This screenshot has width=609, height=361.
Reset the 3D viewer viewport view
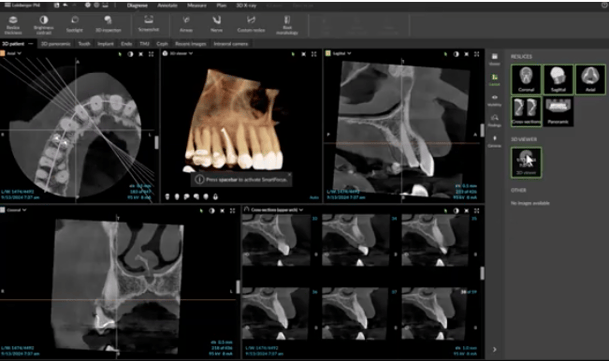click(x=303, y=54)
